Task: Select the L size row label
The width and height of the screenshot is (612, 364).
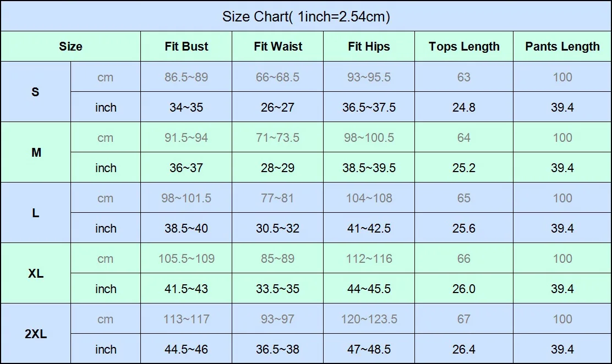Action: (36, 213)
